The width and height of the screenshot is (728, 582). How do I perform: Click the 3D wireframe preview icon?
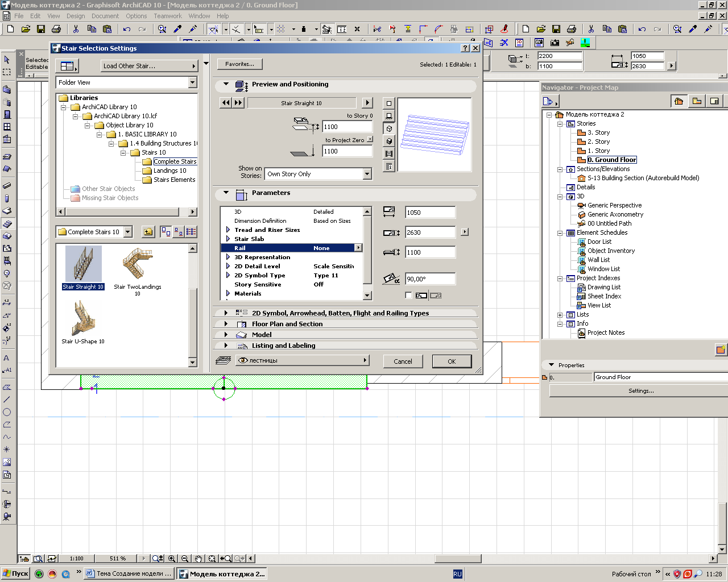(389, 128)
